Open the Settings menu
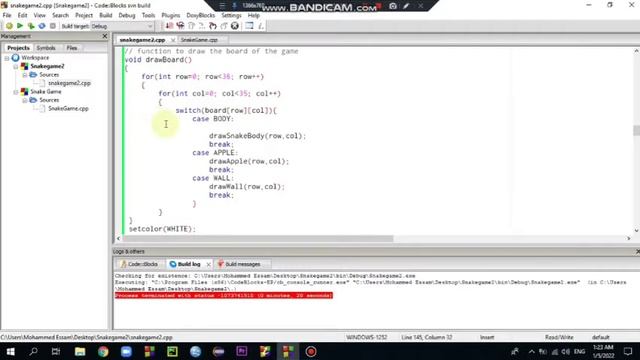 231,15
